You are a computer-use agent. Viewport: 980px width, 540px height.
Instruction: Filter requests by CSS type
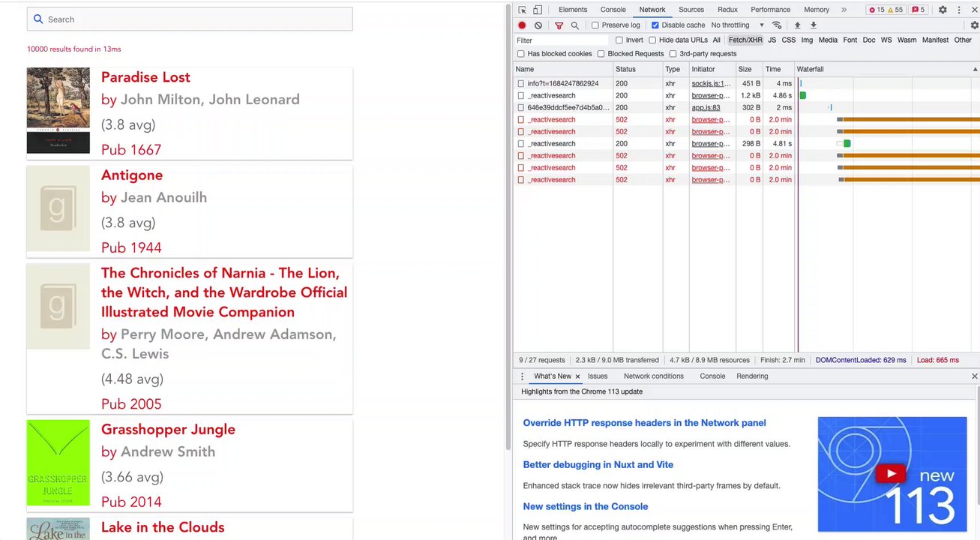[789, 40]
